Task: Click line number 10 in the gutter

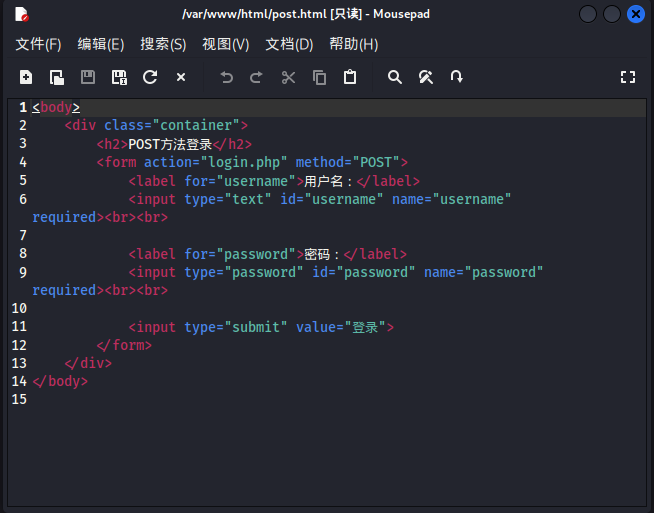Action: click(x=19, y=308)
